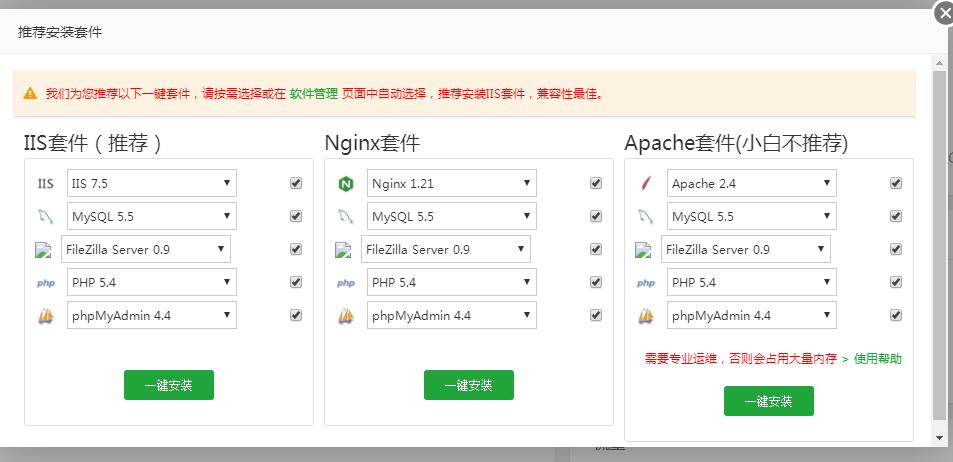
Task: Click PHP logo icon in IIS suite
Action: click(46, 283)
